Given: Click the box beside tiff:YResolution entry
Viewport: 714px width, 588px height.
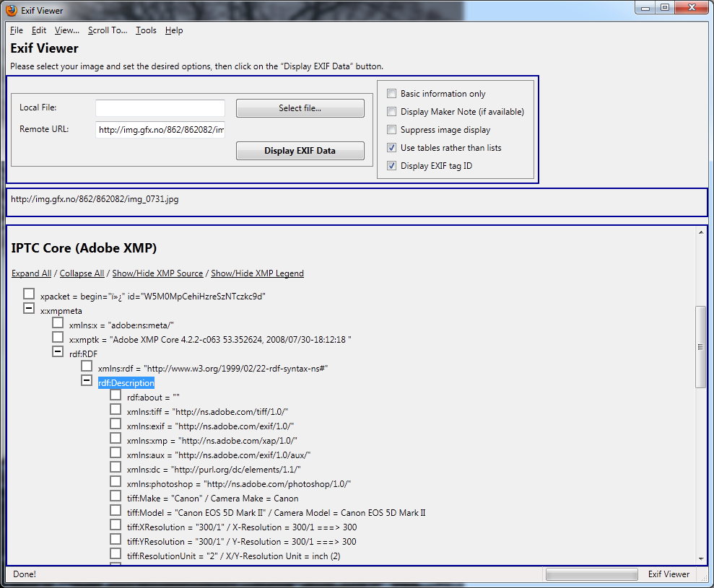Looking at the screenshot, I should 116,540.
